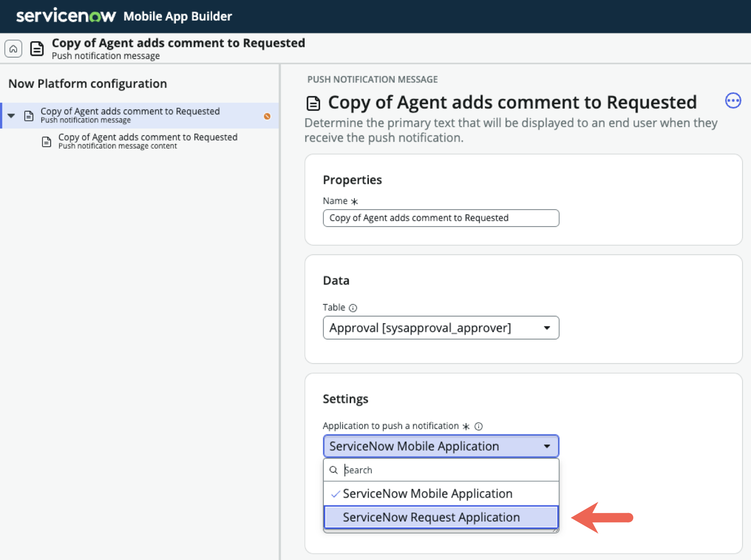
Task: Click the Push notification message subtitle in the header bar
Action: pos(106,56)
